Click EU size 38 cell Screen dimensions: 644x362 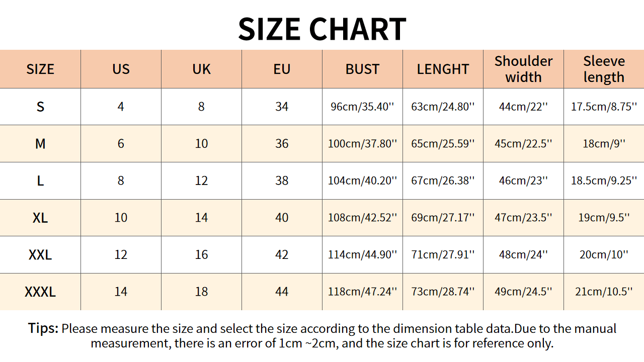(282, 180)
